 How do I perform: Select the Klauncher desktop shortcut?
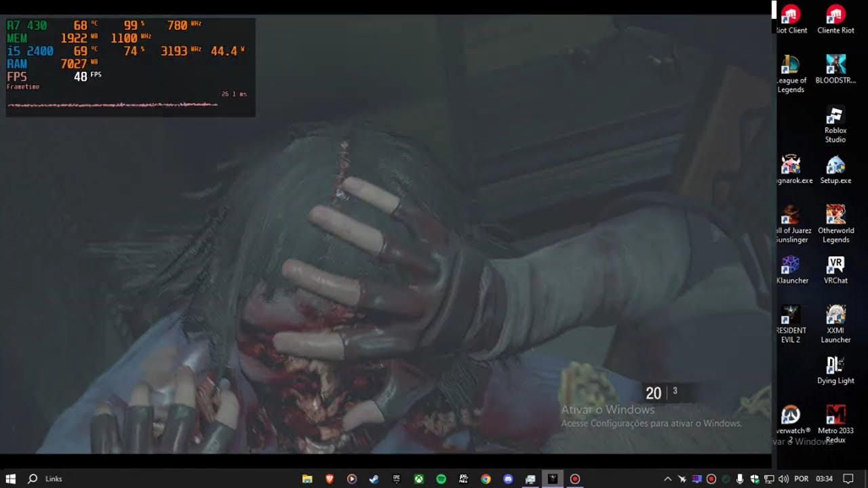(x=791, y=270)
